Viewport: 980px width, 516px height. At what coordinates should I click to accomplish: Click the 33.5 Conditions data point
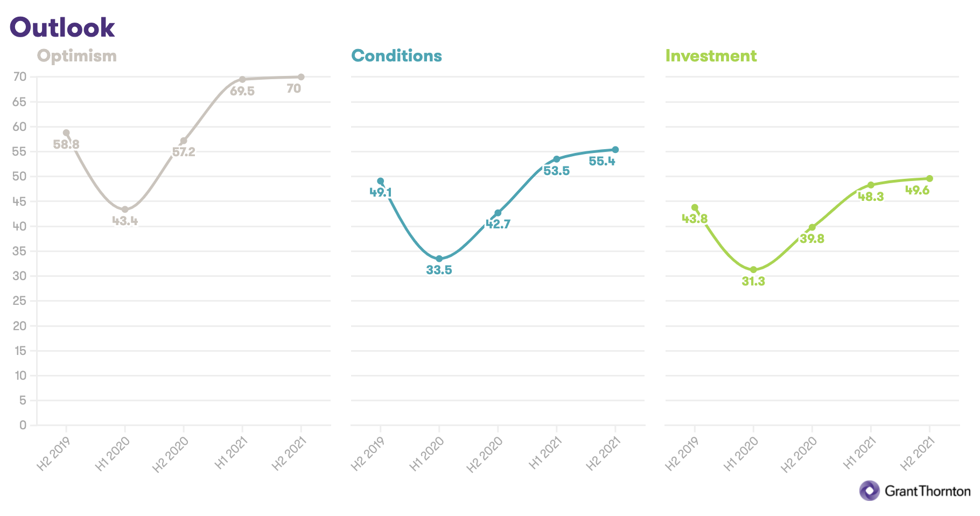(439, 259)
